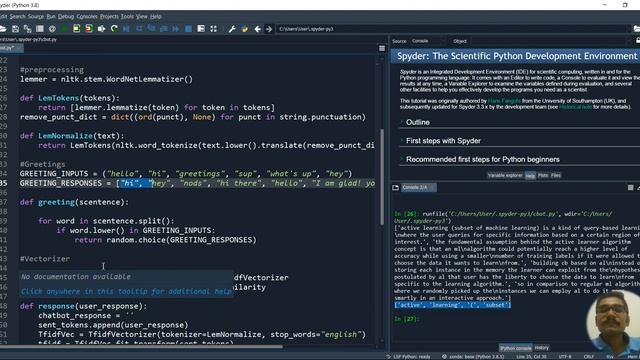Click the '#Vectorizer' comment line

(x=45, y=259)
